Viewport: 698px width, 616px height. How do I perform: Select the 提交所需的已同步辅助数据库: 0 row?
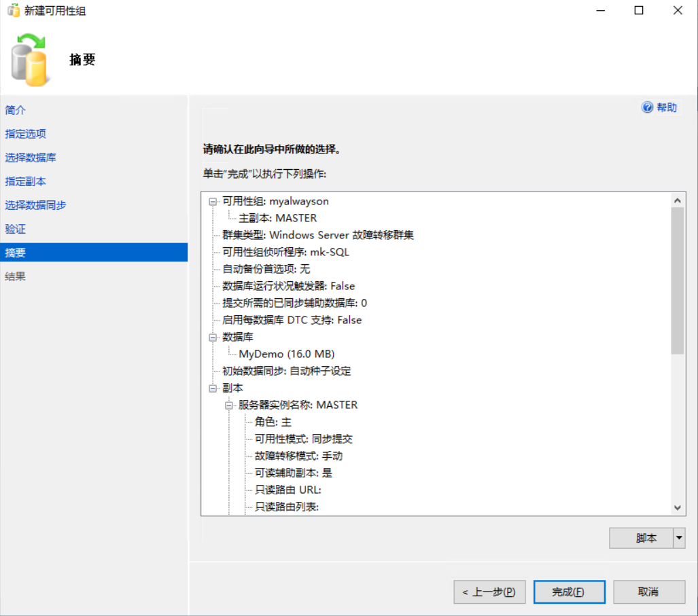coord(295,304)
